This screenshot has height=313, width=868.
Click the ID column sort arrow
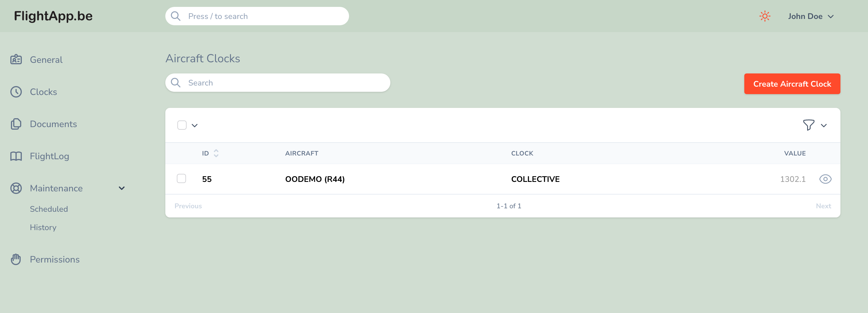(217, 153)
